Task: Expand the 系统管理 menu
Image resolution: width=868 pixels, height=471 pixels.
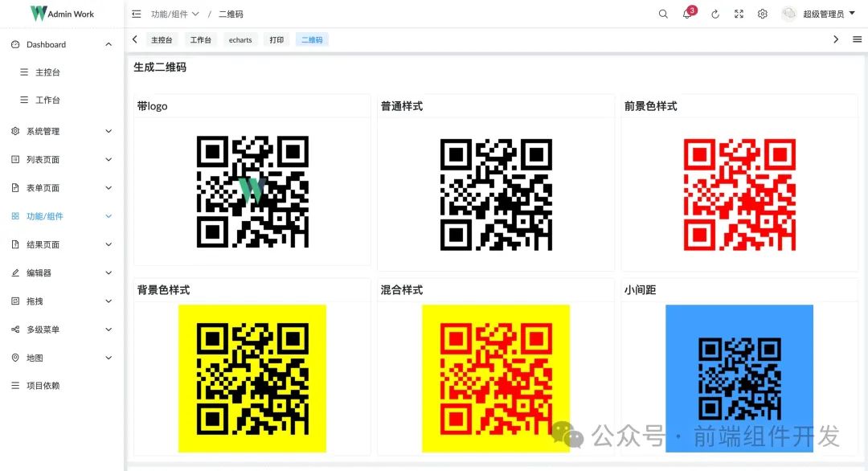Action: [x=61, y=131]
